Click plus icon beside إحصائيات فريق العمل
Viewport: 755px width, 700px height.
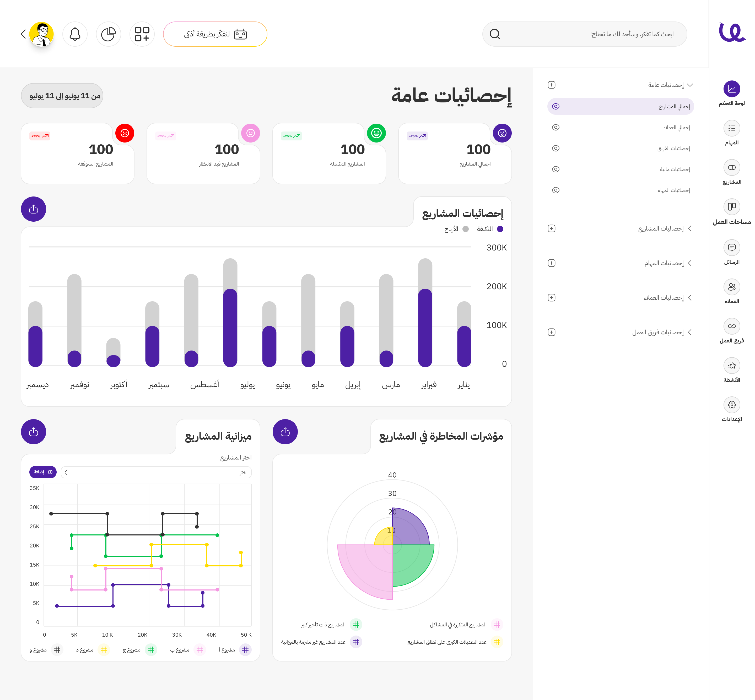pos(552,332)
